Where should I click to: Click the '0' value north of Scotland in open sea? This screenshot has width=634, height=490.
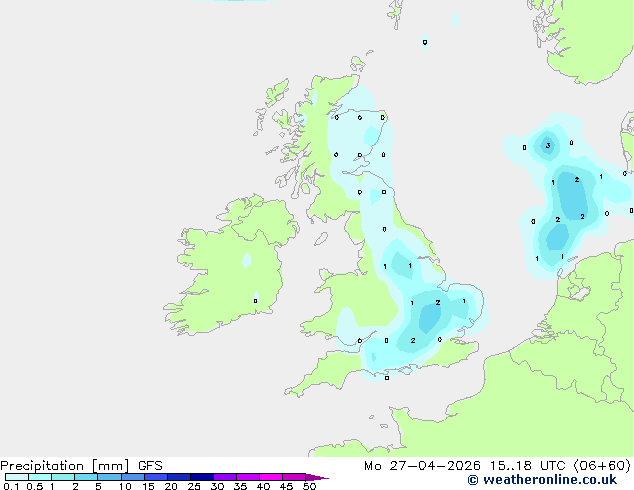tap(425, 42)
